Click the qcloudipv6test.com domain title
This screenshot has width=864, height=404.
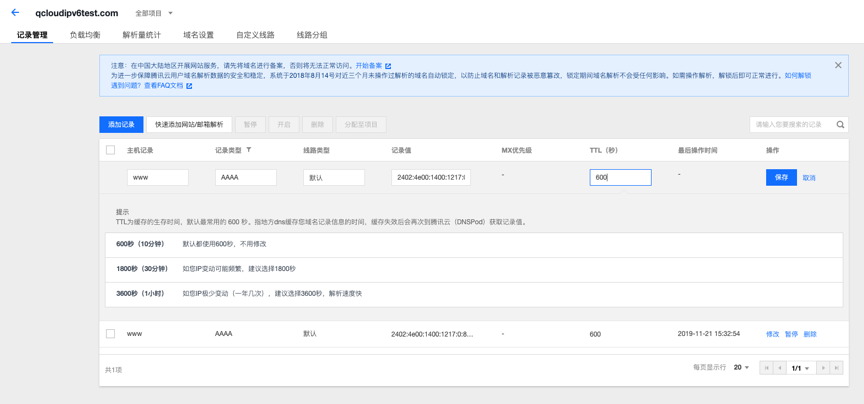tap(77, 13)
